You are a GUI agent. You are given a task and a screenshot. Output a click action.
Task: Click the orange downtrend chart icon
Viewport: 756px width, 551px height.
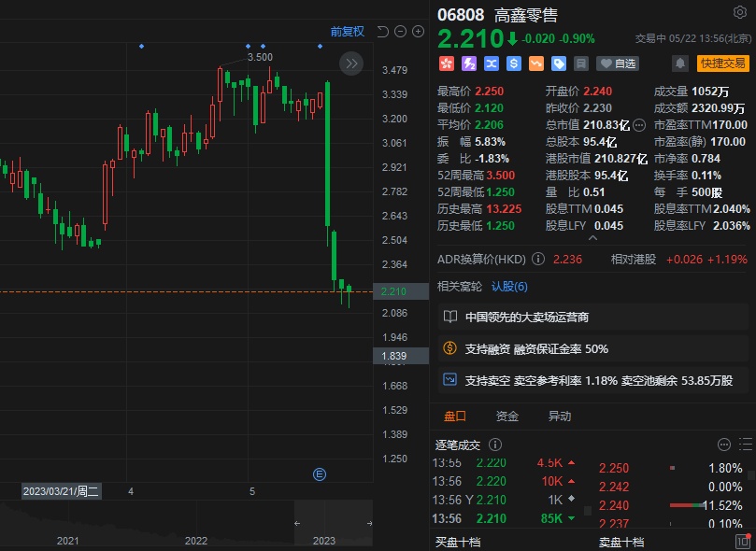click(x=535, y=64)
